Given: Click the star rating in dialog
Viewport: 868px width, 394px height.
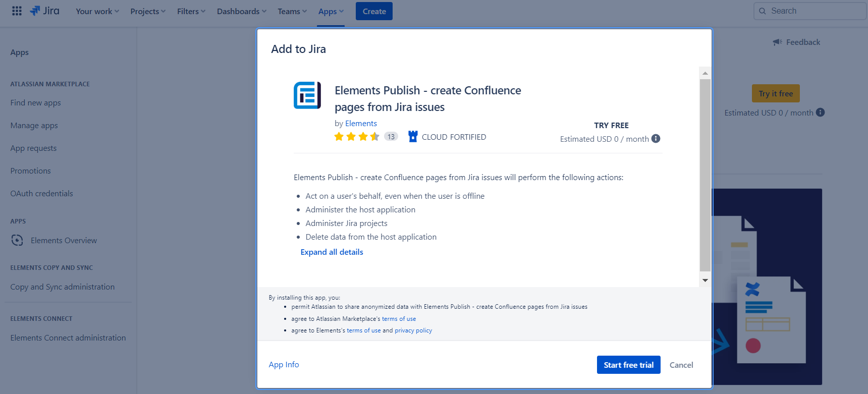Looking at the screenshot, I should coord(357,137).
